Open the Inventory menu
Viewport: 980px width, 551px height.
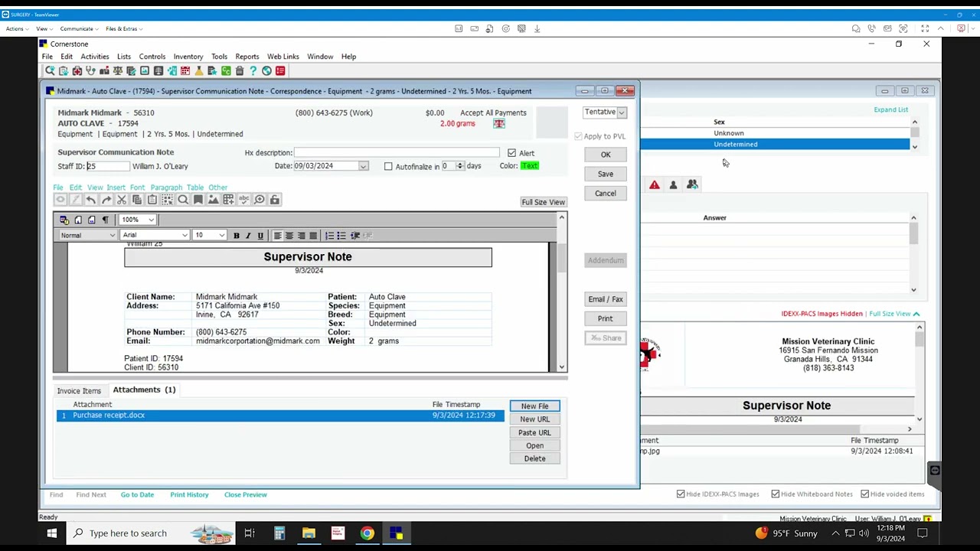(188, 57)
